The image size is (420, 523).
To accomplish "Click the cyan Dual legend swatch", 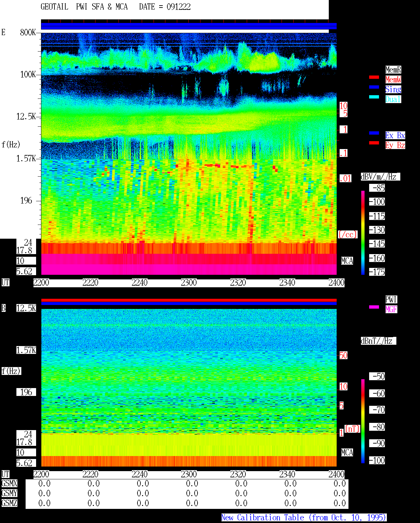I will [374, 97].
